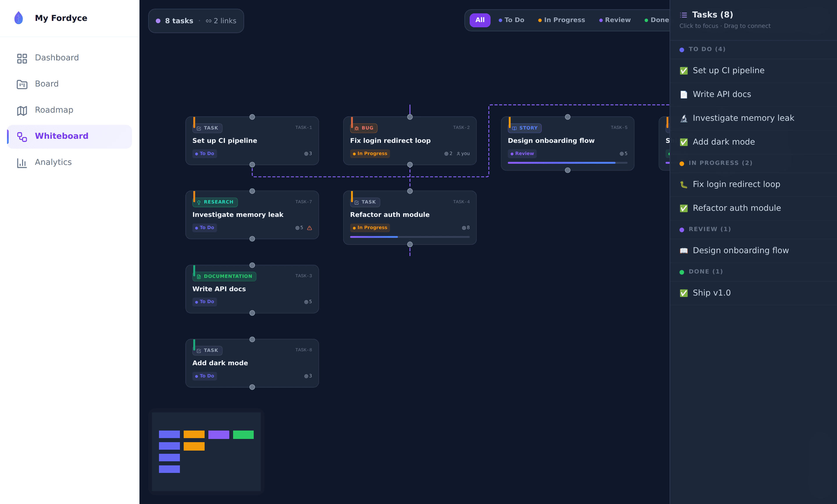Click the Refactor auth module progress bar
837x504 pixels.
pos(410,237)
